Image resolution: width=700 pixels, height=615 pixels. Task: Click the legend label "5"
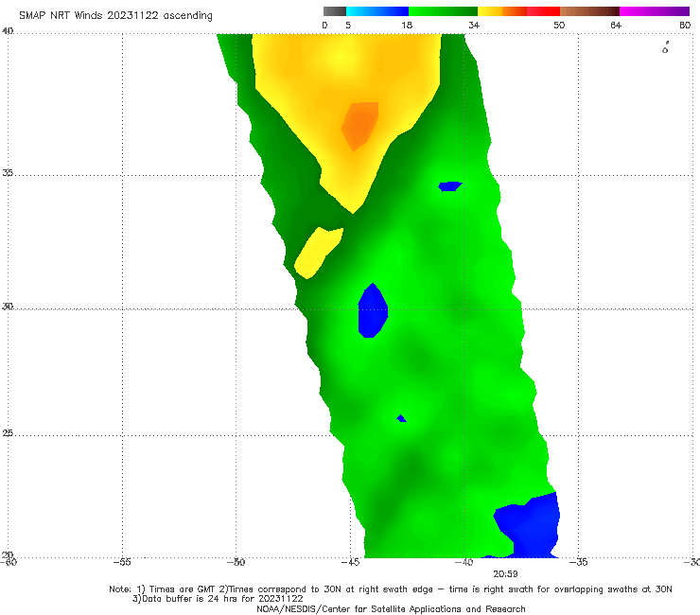(x=348, y=25)
